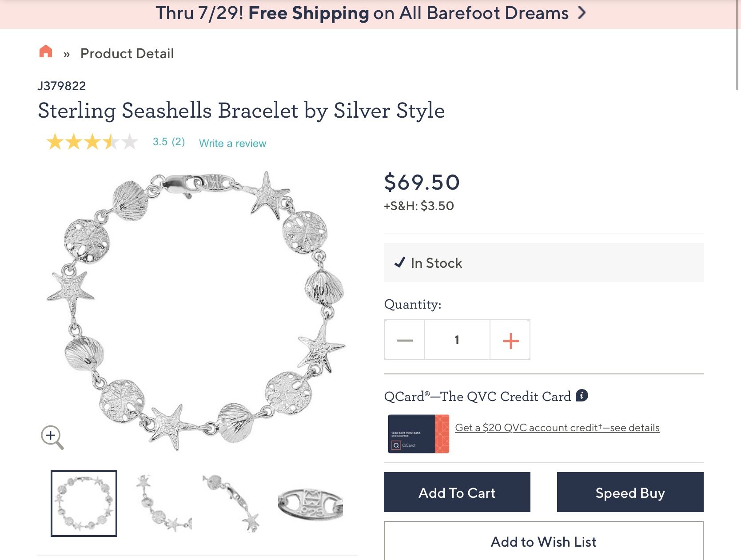Image resolution: width=741 pixels, height=560 pixels.
Task: Open QCard info tooltip icon
Action: click(582, 395)
